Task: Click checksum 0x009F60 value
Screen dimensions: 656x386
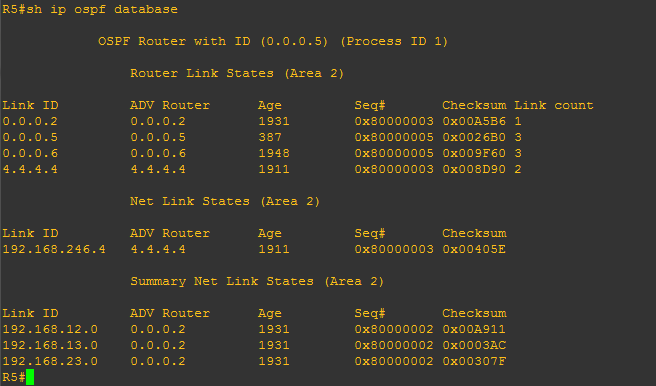Action: pyautogui.click(x=474, y=153)
